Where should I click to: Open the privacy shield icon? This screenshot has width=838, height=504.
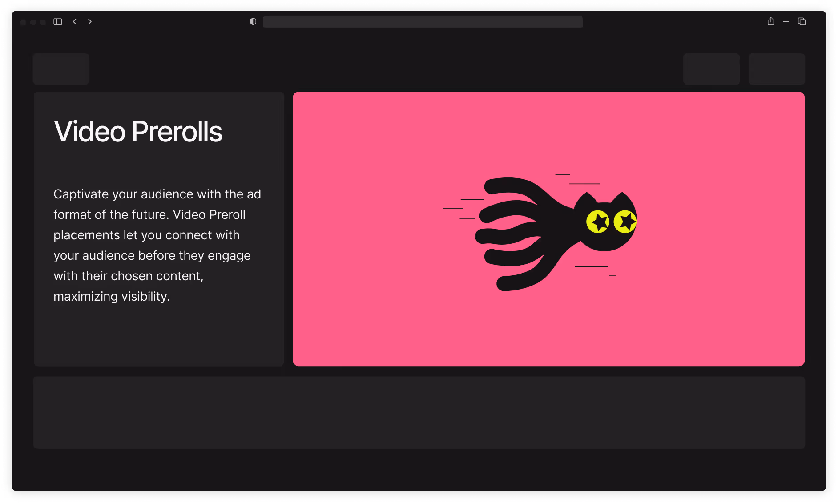coord(253,21)
